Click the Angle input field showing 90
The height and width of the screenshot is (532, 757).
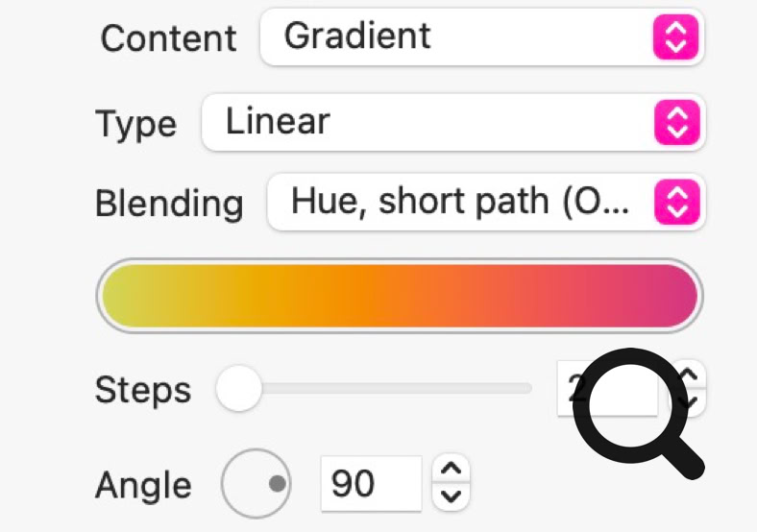tap(371, 483)
